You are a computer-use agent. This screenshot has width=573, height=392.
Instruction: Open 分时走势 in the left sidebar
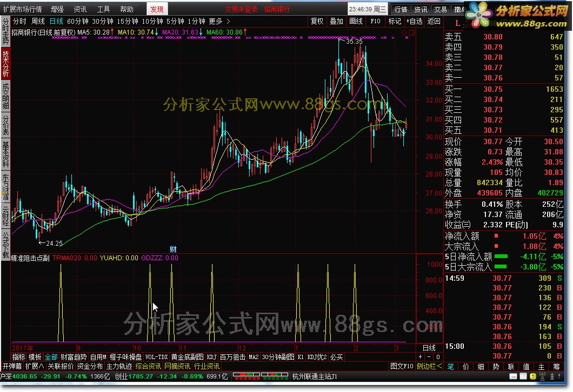5,31
